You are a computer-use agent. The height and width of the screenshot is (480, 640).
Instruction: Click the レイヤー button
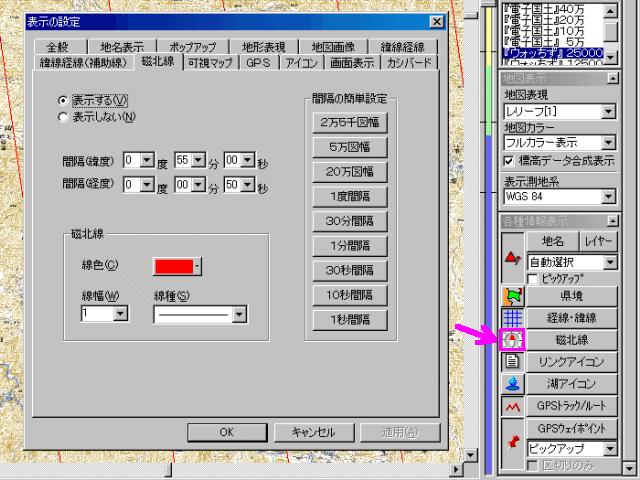tap(598, 241)
